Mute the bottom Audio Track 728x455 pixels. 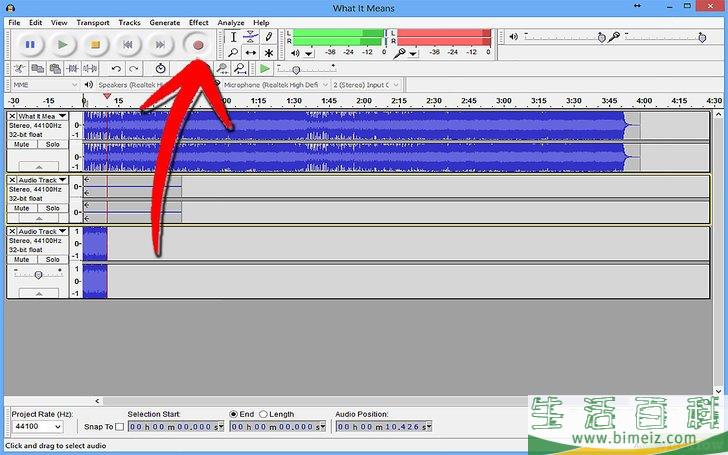click(x=22, y=260)
